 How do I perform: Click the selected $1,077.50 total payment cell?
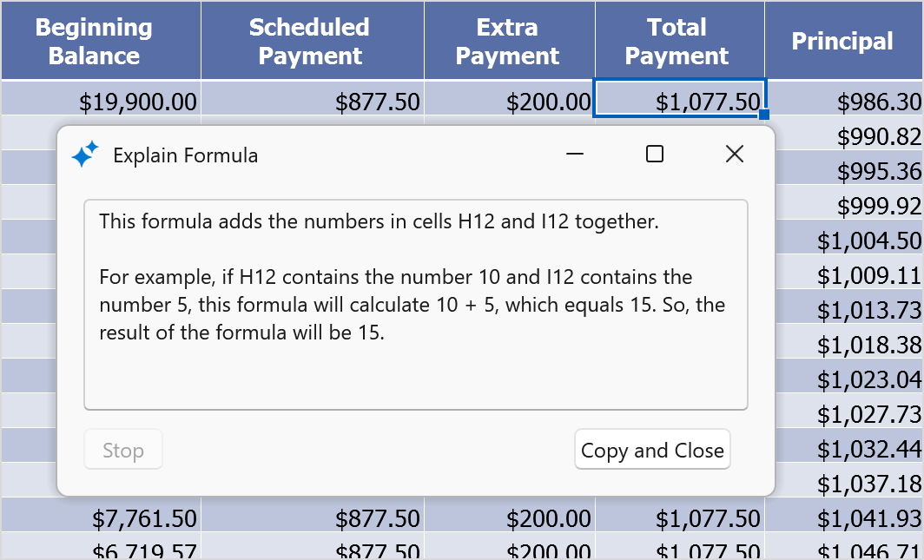(x=679, y=102)
